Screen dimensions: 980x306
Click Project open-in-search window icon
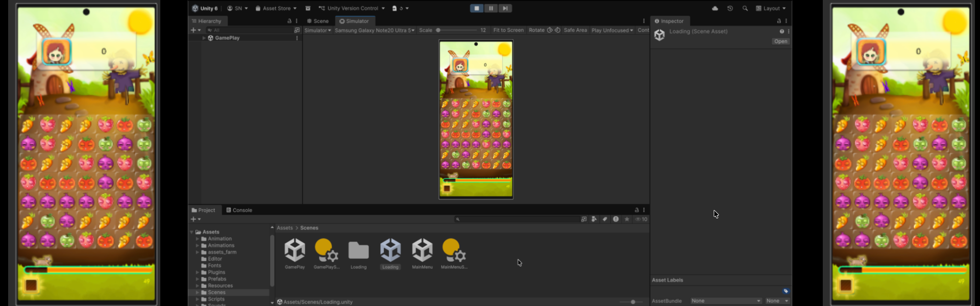(584, 219)
